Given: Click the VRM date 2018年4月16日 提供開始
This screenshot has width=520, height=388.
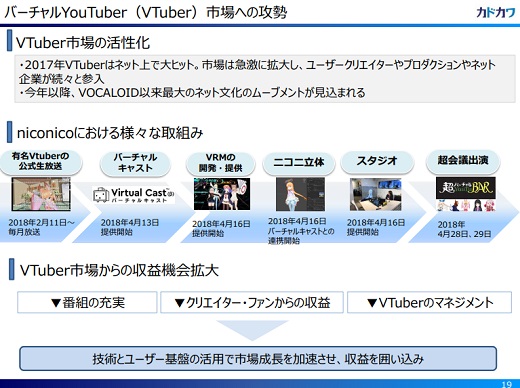Looking at the screenshot, I should pyautogui.click(x=221, y=229).
